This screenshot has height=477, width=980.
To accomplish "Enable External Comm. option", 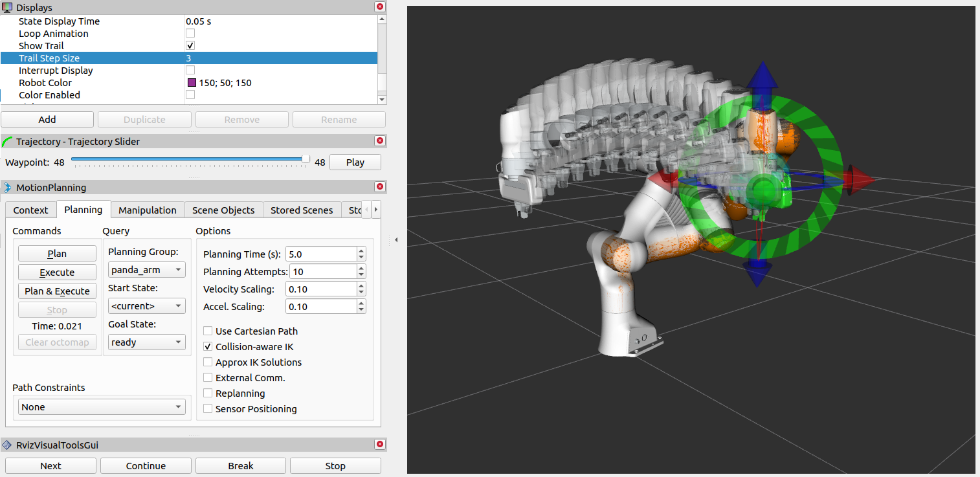I will 208,378.
